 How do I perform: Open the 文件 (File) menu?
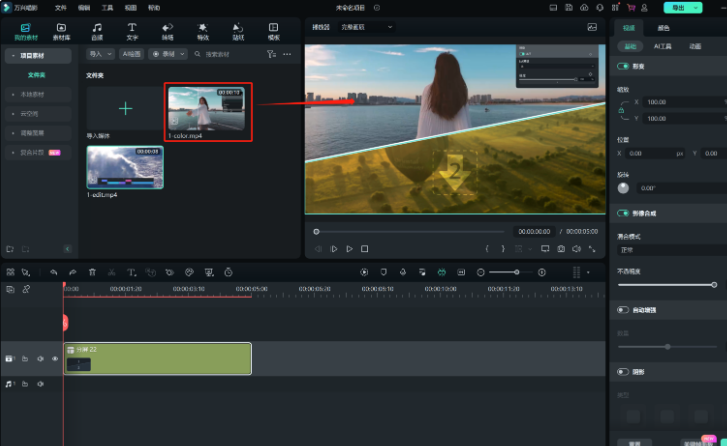coord(60,7)
